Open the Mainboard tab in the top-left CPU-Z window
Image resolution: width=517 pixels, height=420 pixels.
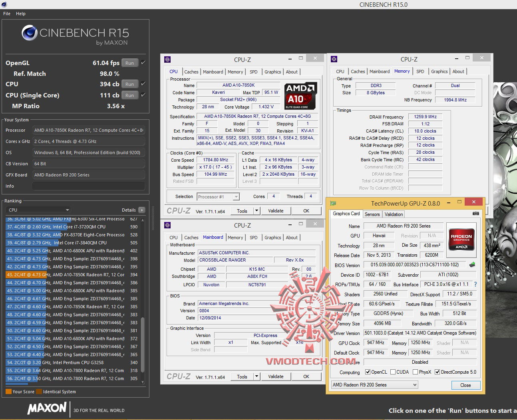(213, 72)
